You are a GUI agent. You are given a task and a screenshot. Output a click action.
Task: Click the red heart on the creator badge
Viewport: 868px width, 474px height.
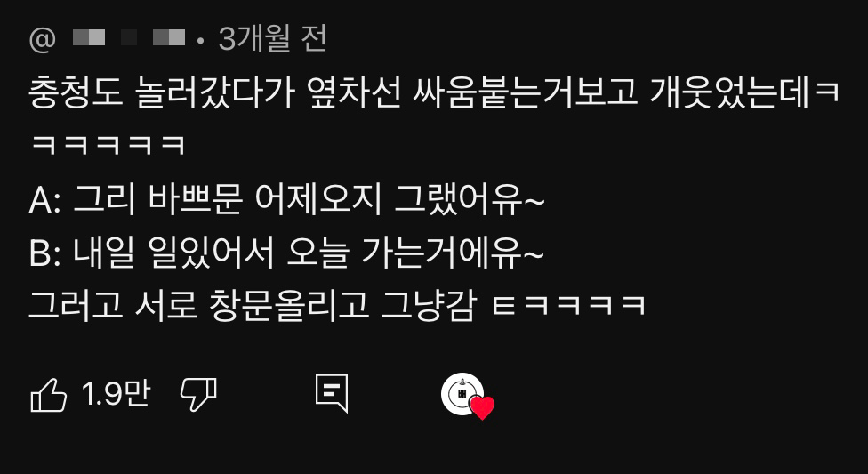click(x=482, y=408)
